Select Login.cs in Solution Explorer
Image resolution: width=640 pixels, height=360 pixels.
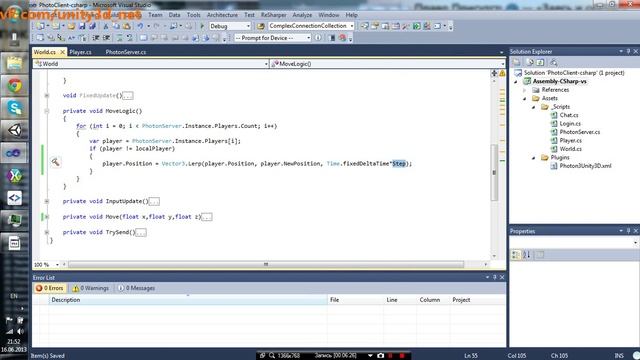coord(570,124)
